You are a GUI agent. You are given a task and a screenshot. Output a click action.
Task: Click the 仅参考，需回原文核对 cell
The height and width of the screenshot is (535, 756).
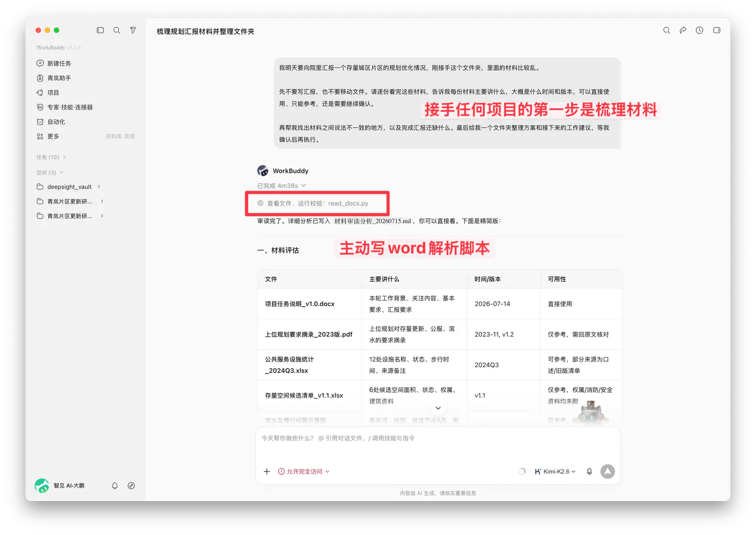[581, 335]
